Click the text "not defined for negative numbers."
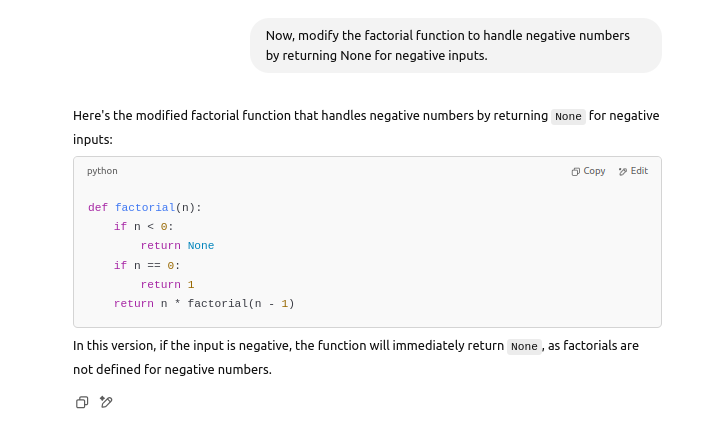The image size is (705, 431). click(172, 369)
